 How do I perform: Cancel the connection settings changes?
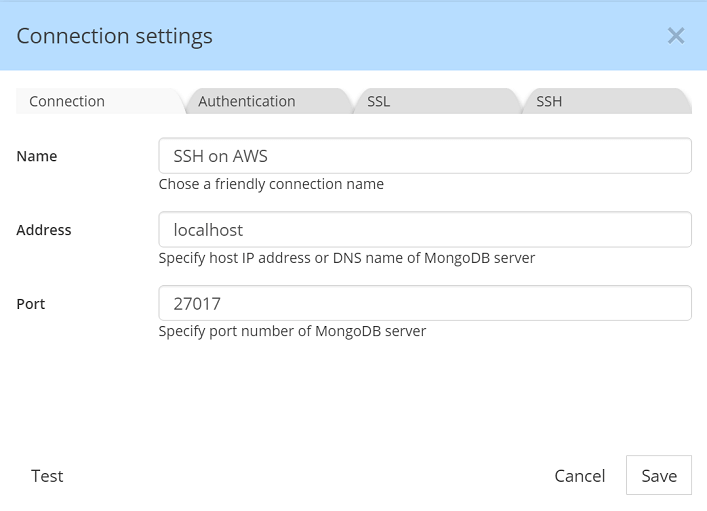(x=579, y=476)
